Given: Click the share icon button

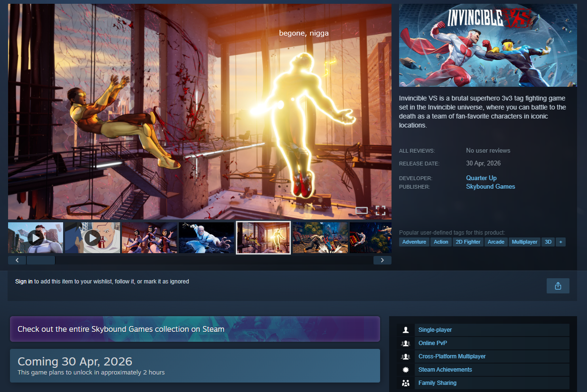Looking at the screenshot, I should (x=558, y=286).
